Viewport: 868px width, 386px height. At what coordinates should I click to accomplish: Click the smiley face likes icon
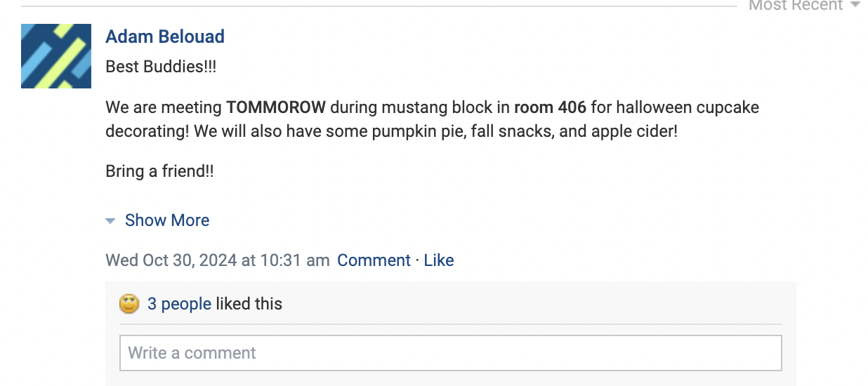[129, 304]
